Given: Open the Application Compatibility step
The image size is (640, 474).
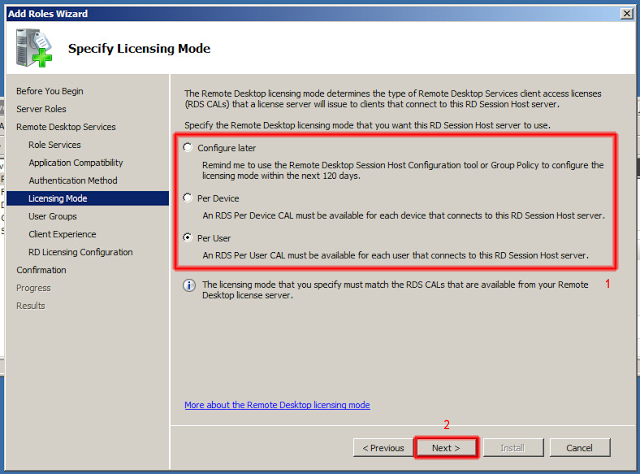Looking at the screenshot, I should (76, 162).
